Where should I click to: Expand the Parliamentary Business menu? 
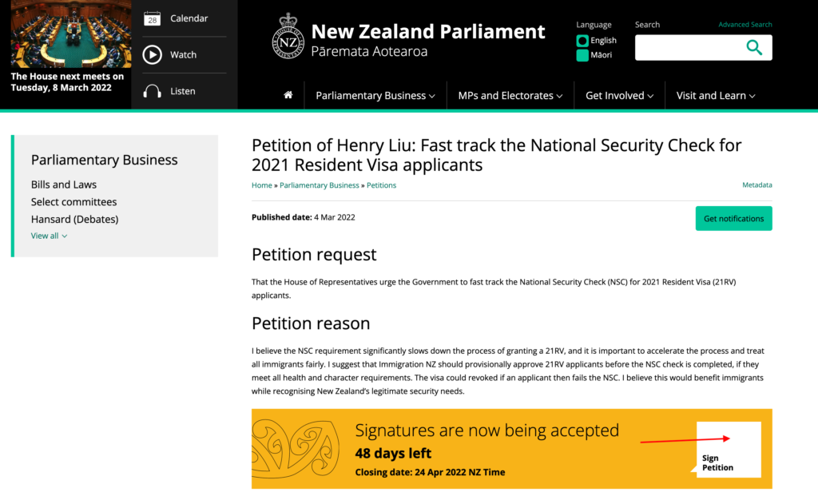tap(375, 96)
